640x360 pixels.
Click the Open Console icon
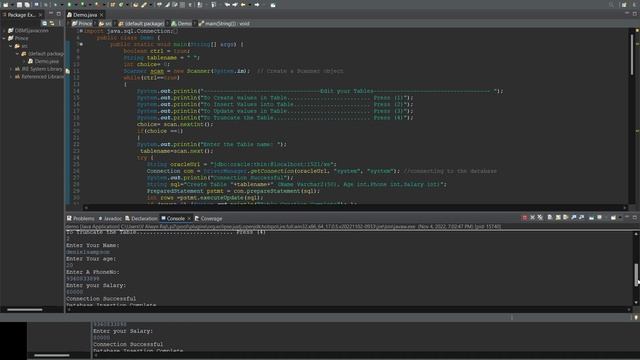pos(613,218)
